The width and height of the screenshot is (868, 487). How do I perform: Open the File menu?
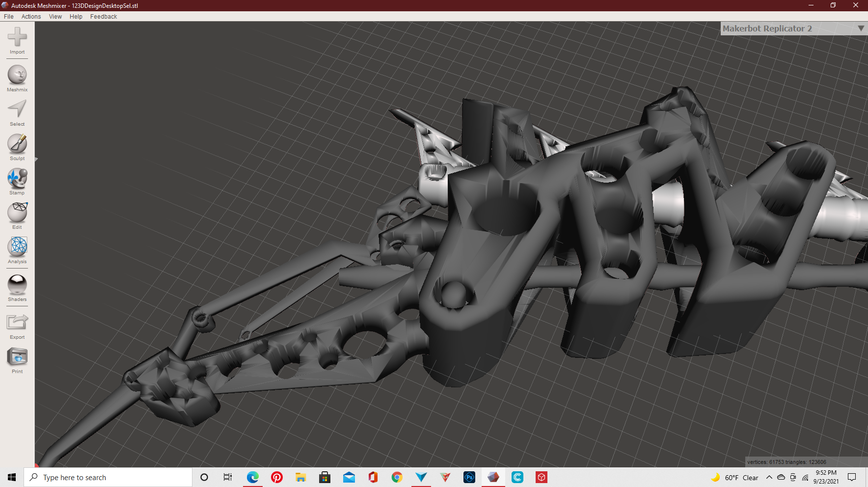pos(9,17)
